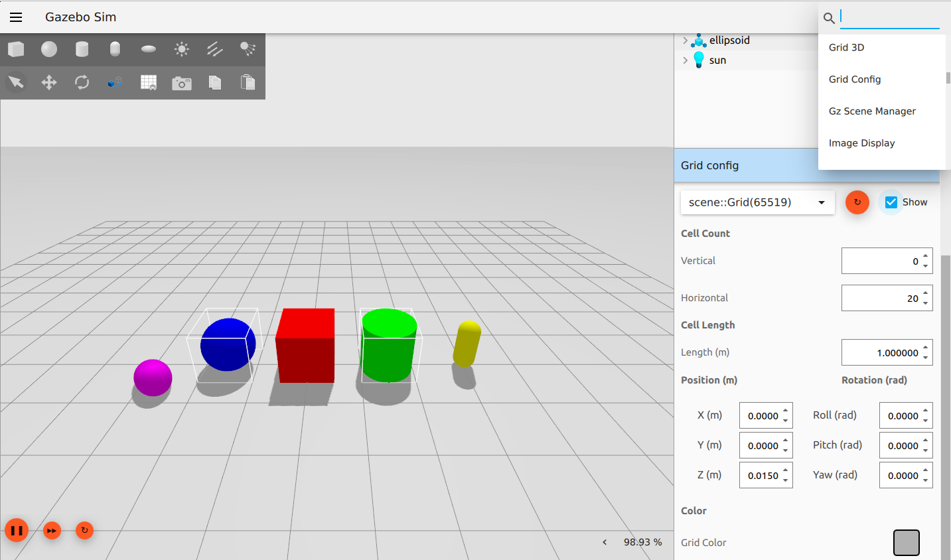Click the blue sphere in scene

(228, 344)
